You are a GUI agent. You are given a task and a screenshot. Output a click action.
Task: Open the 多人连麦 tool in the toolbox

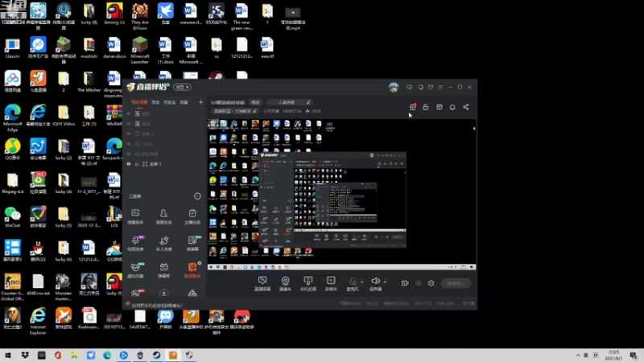[x=163, y=244]
